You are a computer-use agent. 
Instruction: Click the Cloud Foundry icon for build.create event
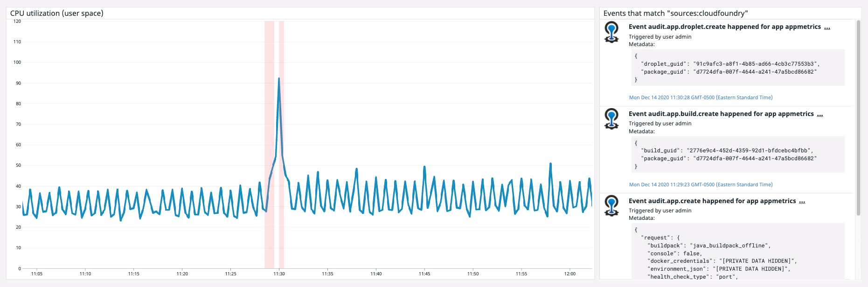pos(611,119)
